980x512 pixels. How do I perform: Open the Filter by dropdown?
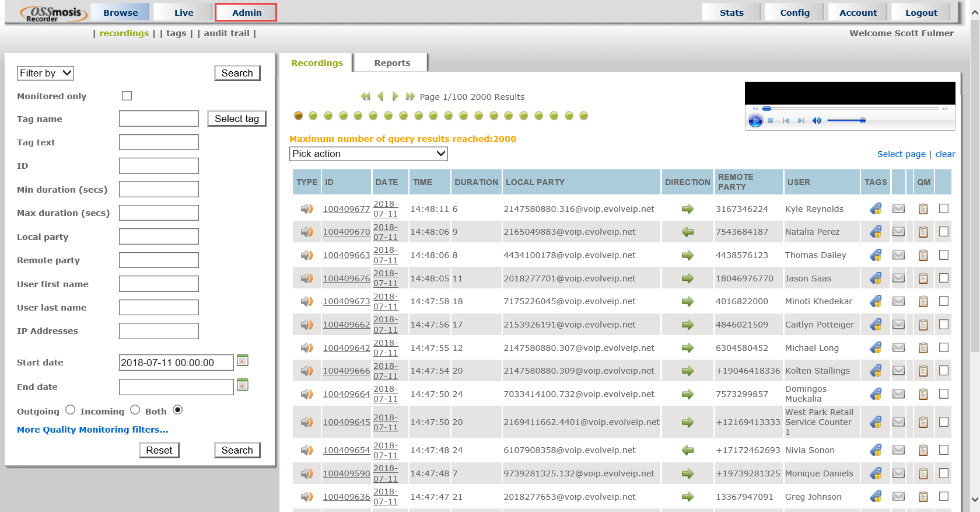[x=45, y=73]
